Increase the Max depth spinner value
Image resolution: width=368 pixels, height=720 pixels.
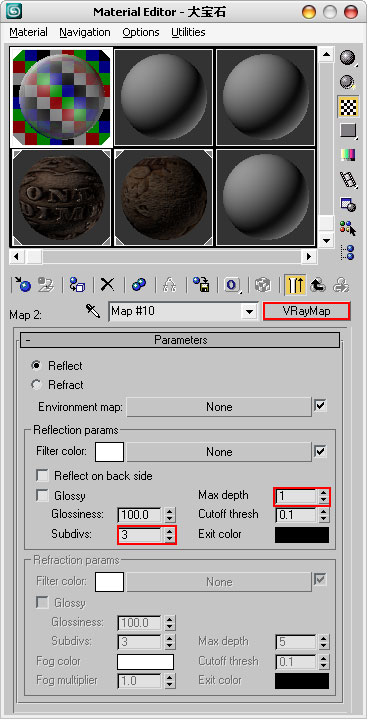[324, 493]
